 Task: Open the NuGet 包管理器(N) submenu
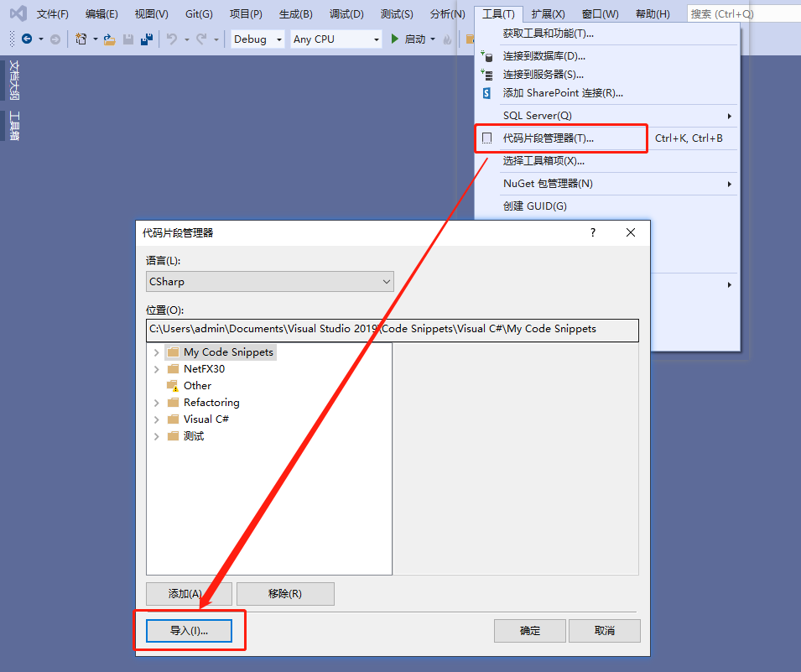pyautogui.click(x=607, y=184)
